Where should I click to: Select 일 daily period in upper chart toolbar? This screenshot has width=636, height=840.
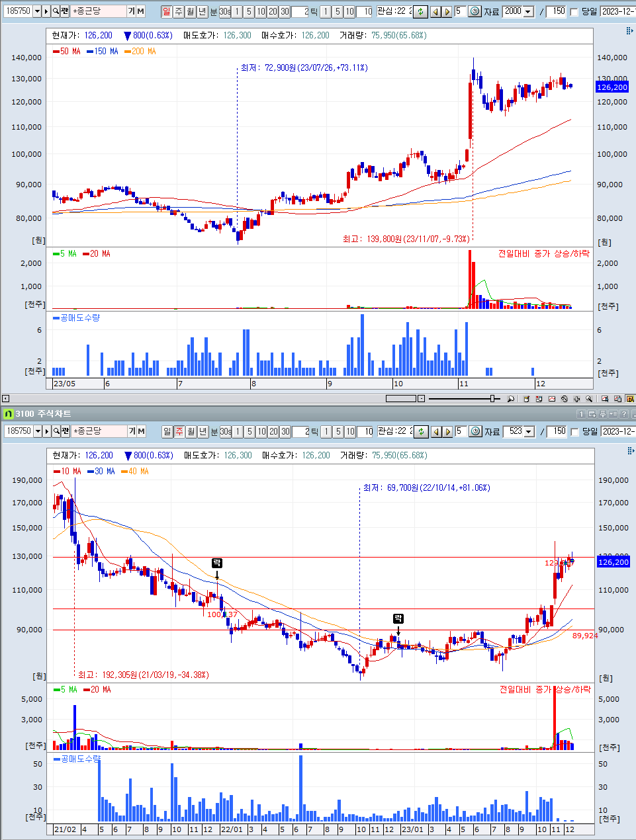[x=166, y=11]
